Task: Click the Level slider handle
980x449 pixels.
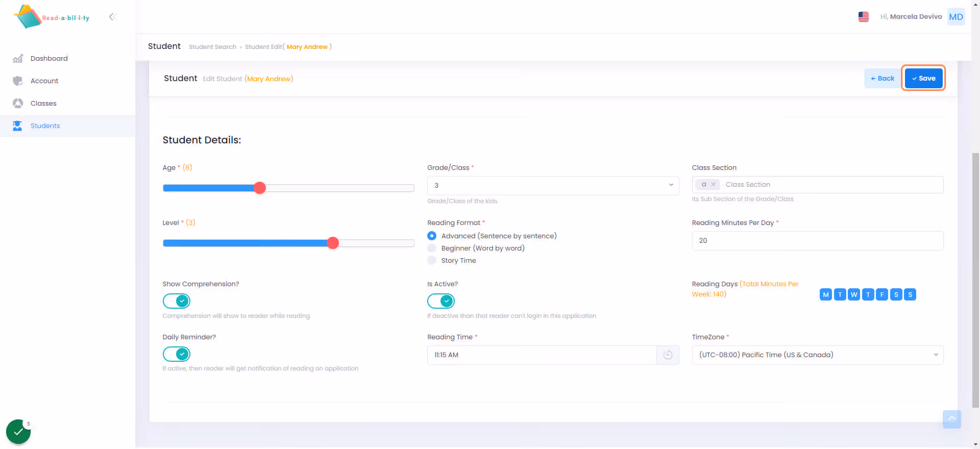Action: coord(333,243)
